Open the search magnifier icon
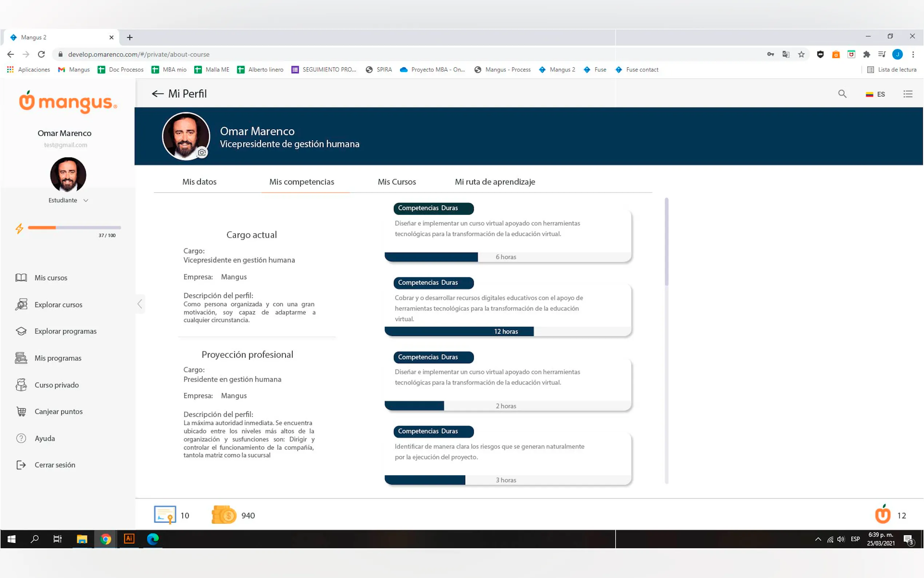 [842, 94]
